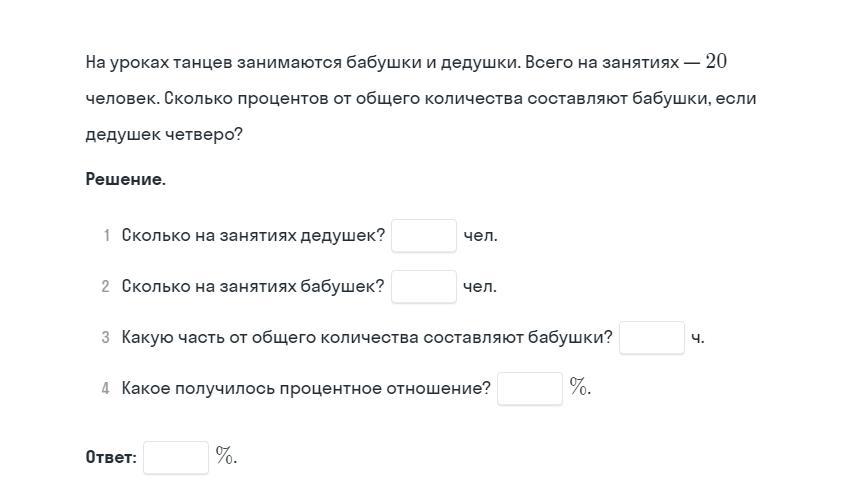The height and width of the screenshot is (502, 863).
Task: Click the percent sign in step 4
Action: 579,388
